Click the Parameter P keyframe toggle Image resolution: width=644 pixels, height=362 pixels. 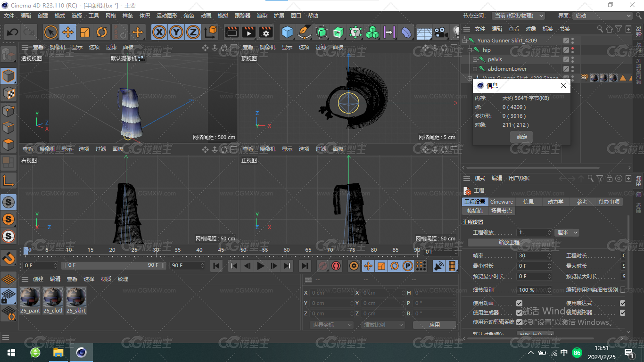tap(408, 266)
